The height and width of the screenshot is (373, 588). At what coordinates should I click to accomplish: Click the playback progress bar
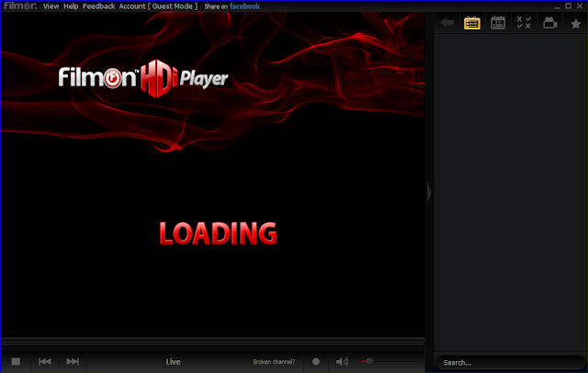pos(213,343)
